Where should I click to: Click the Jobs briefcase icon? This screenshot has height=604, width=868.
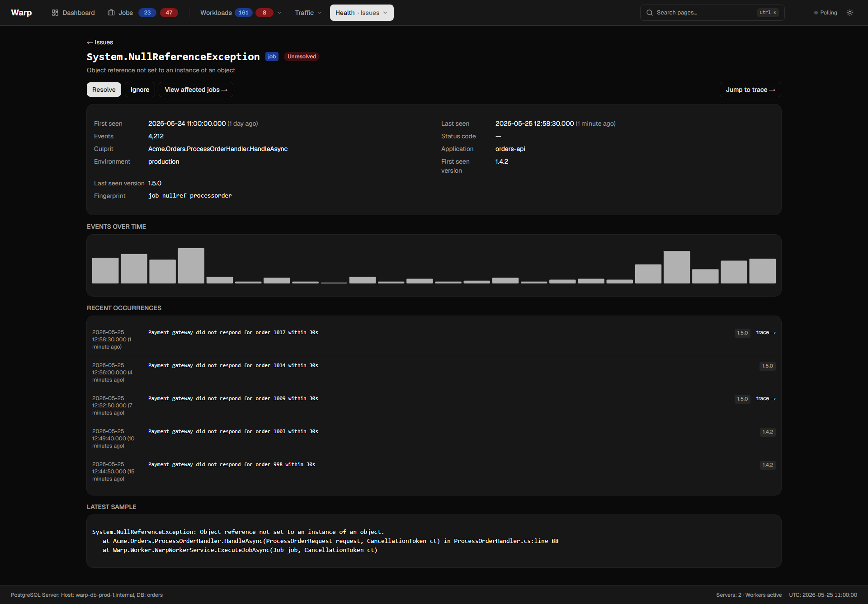pyautogui.click(x=111, y=13)
